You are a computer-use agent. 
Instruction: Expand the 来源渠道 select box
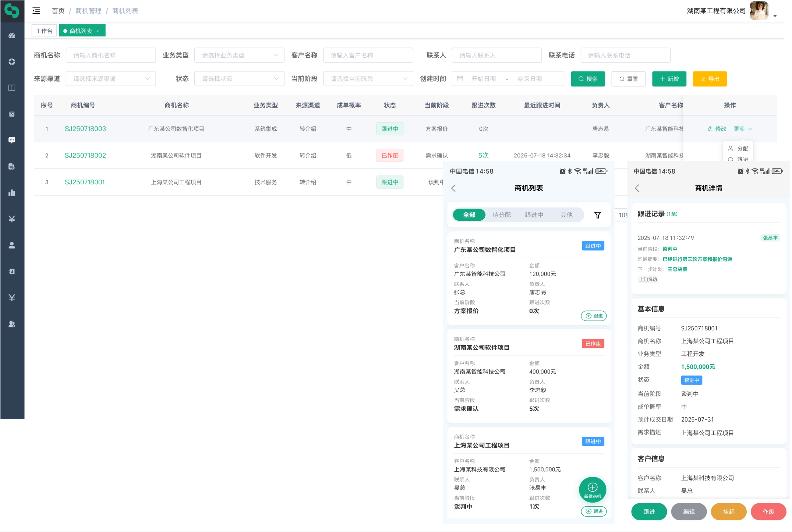(110, 79)
